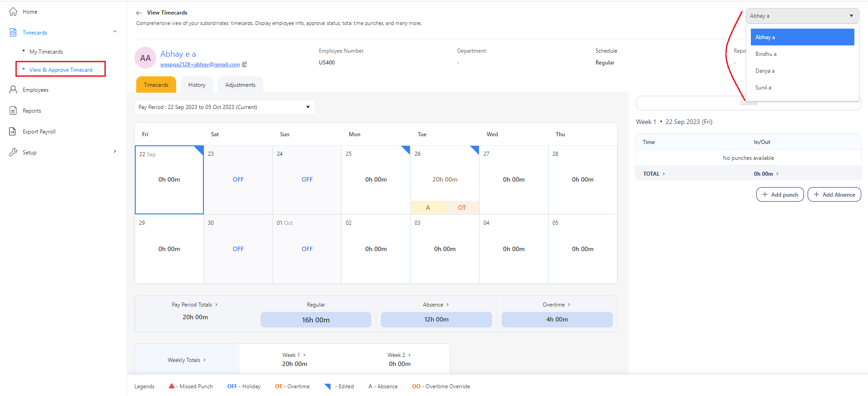Expand Pay Period Totals details

[x=195, y=305]
